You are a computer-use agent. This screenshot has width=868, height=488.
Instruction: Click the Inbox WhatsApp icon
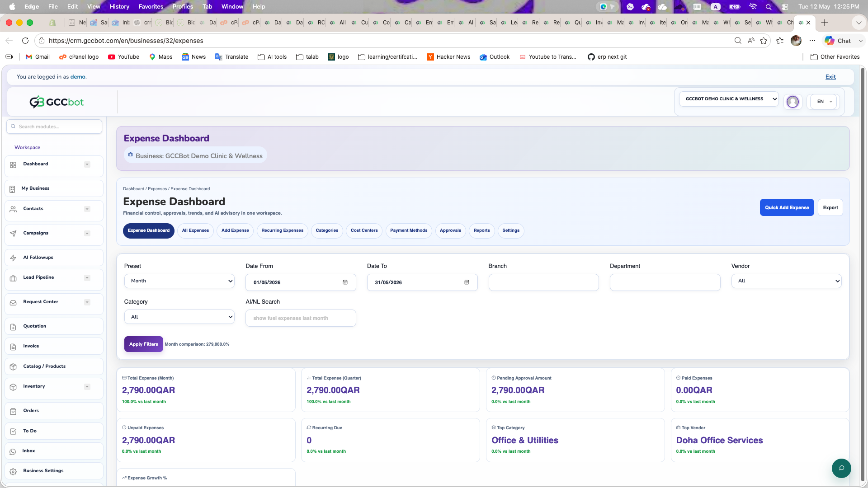click(x=13, y=451)
